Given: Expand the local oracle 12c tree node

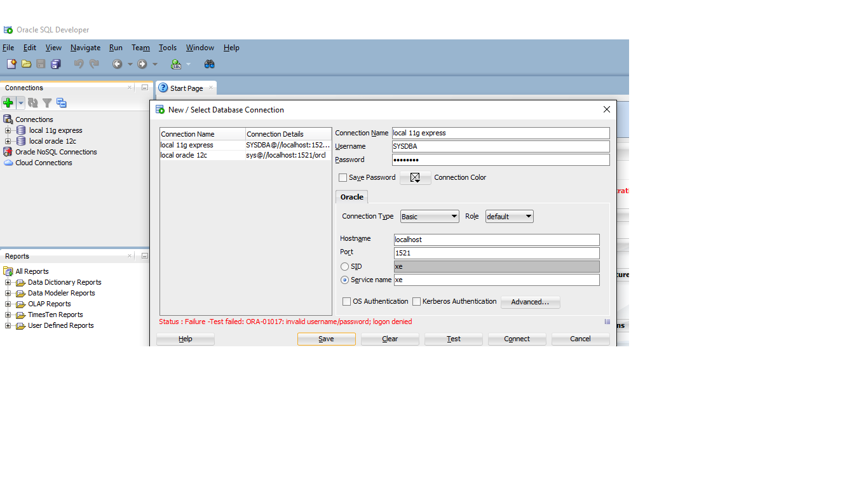Looking at the screenshot, I should [8, 141].
